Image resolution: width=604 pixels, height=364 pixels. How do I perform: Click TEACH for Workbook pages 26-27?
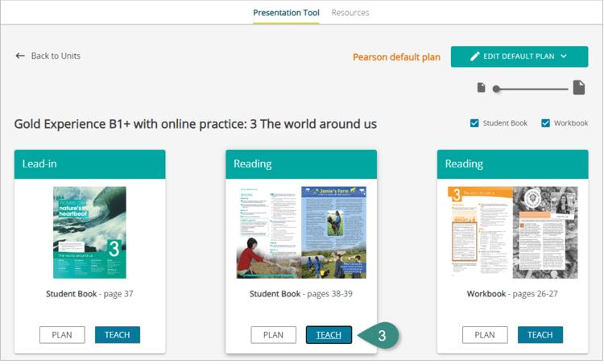coord(540,335)
